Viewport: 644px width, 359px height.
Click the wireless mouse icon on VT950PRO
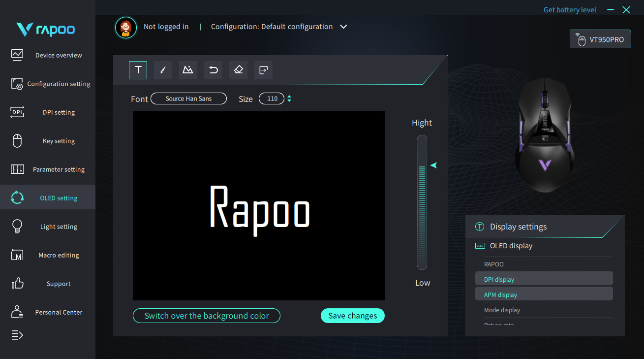[581, 40]
